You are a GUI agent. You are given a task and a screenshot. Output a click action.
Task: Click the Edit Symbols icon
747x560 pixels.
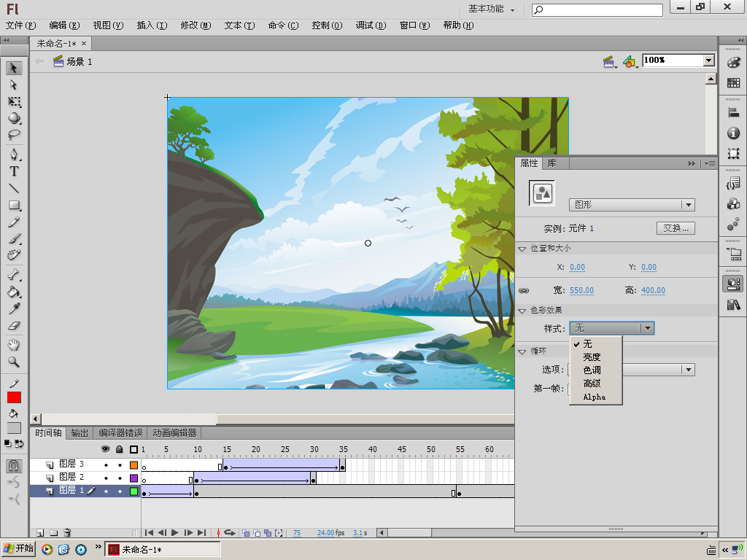(630, 61)
